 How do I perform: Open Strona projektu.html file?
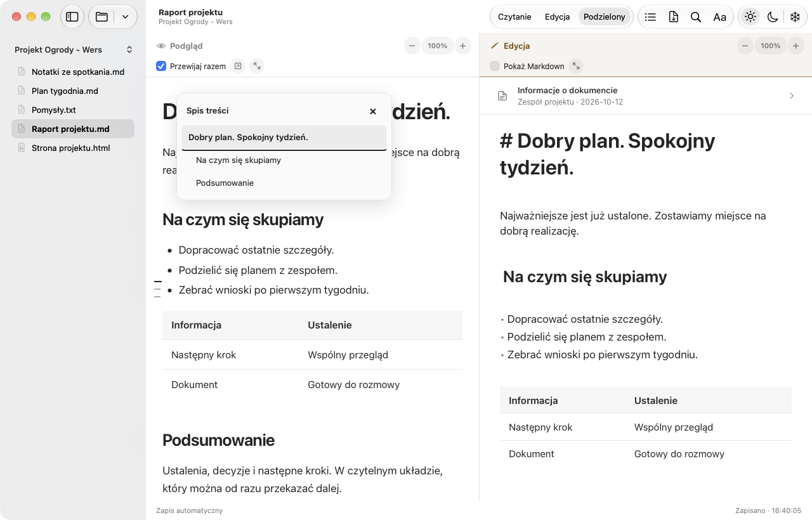(73, 148)
